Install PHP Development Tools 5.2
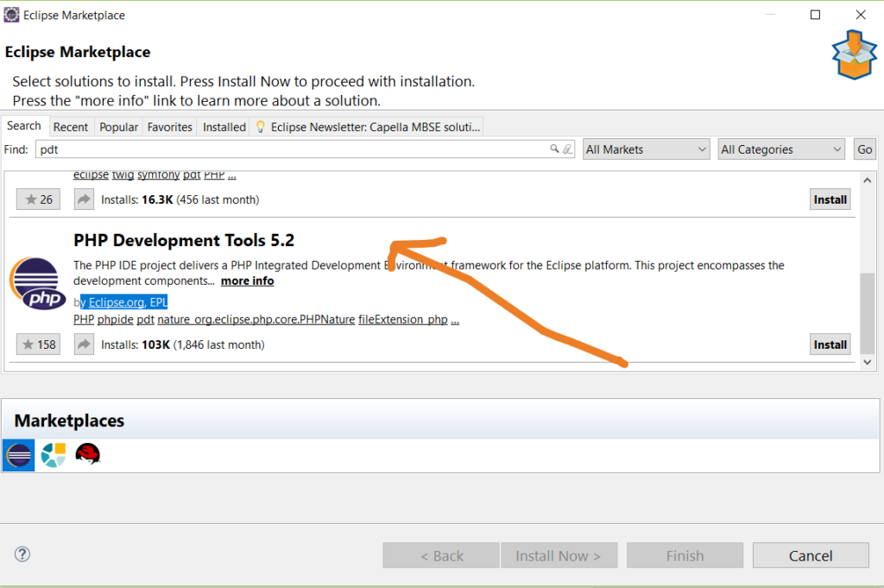The height and width of the screenshot is (588, 884). pyautogui.click(x=829, y=344)
